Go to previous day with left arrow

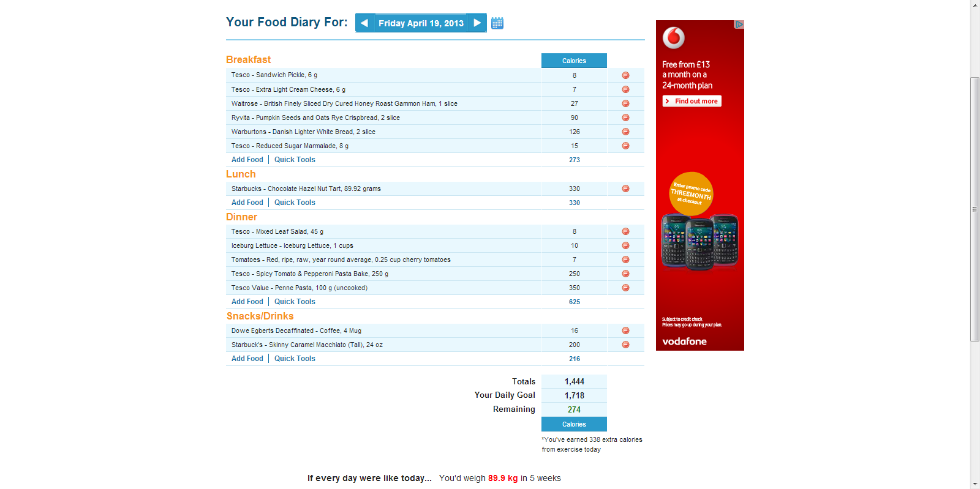pos(365,23)
